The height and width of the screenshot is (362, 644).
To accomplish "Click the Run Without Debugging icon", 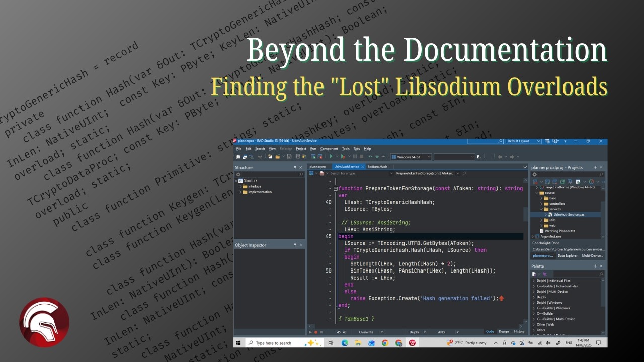I will [343, 157].
